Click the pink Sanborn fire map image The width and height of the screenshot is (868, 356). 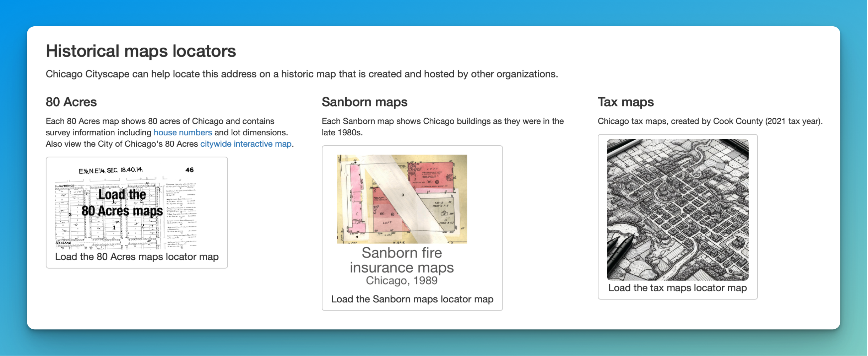click(402, 199)
